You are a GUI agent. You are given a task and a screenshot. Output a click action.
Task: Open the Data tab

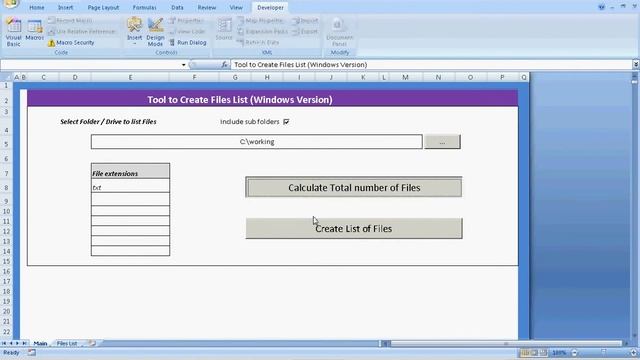tap(177, 7)
